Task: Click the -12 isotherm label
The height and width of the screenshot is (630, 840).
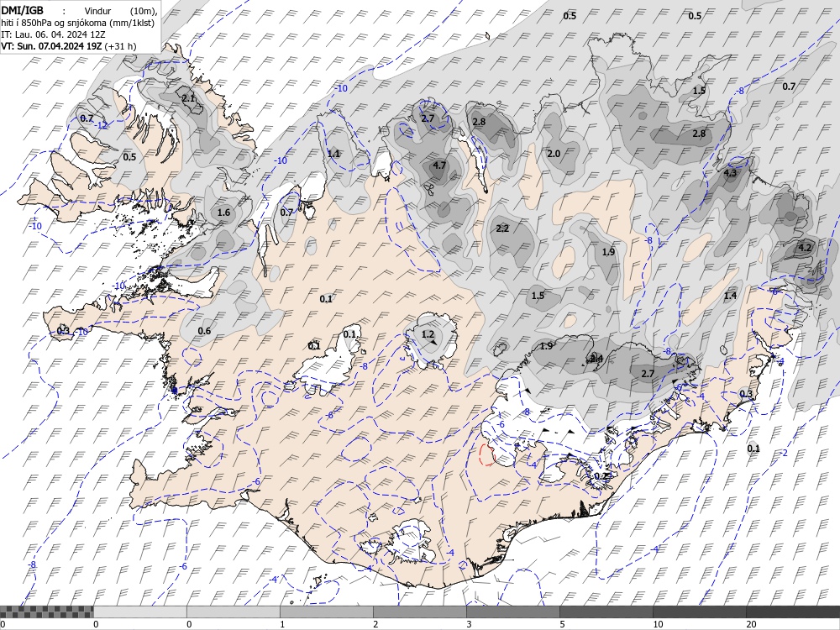Action: pos(102,125)
